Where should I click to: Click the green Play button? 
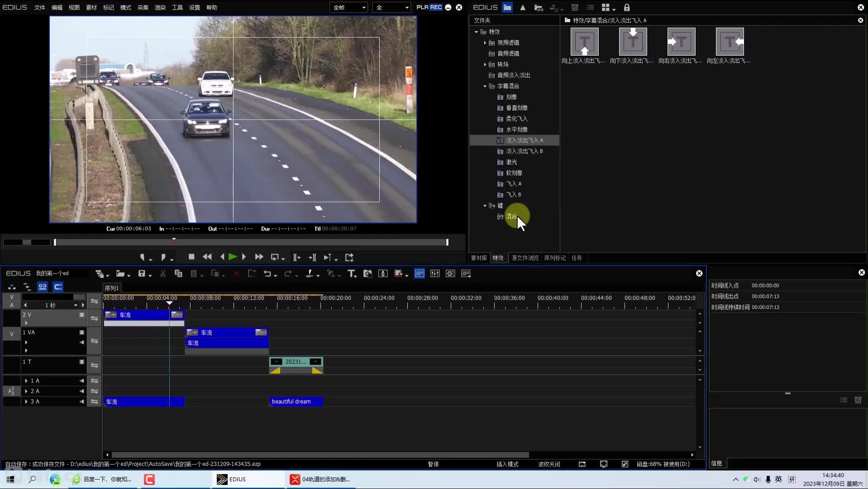point(233,257)
